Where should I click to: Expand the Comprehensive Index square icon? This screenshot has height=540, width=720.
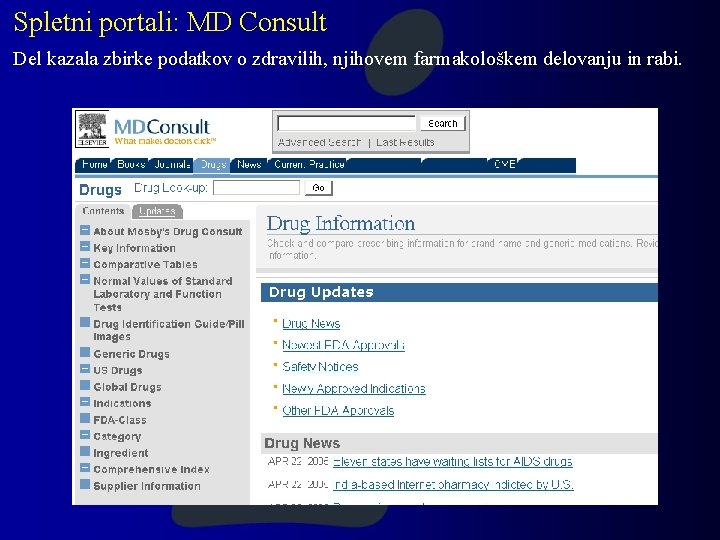(x=85, y=467)
